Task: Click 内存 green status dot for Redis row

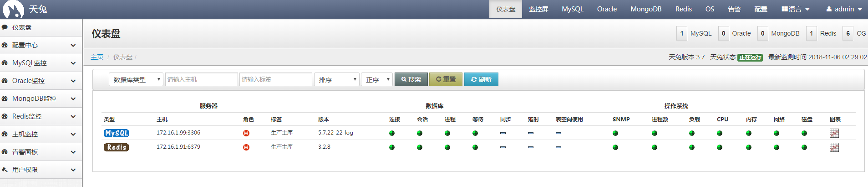Action: click(x=749, y=147)
